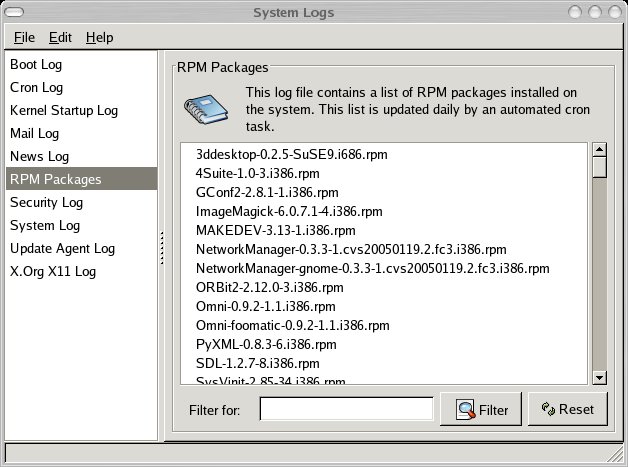Select Cron Log in the sidebar
This screenshot has height=467, width=628.
click(x=36, y=87)
